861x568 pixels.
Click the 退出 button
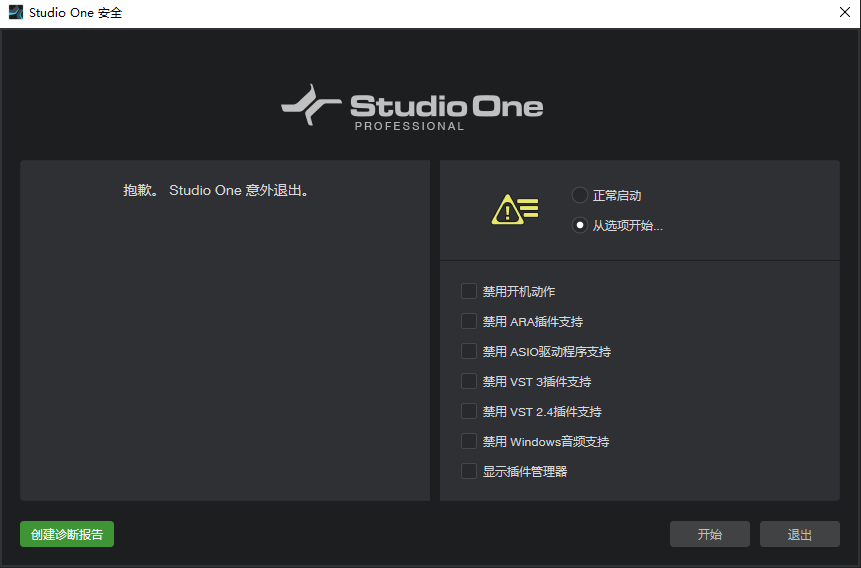pyautogui.click(x=800, y=534)
